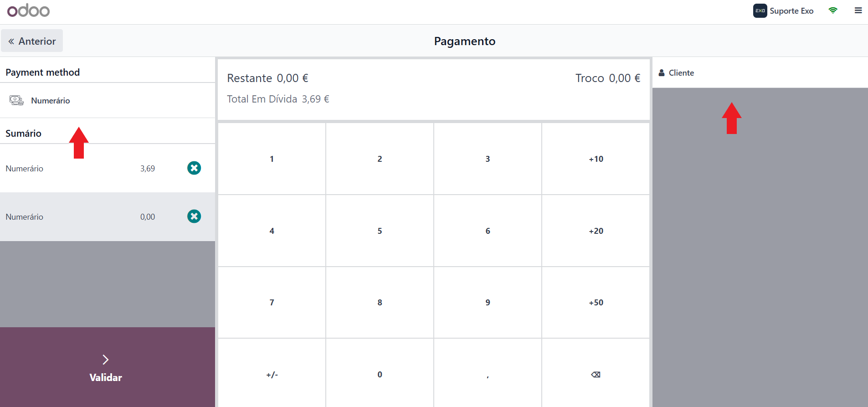
Task: Remove the Numerário 3,69 payment line
Action: (194, 168)
